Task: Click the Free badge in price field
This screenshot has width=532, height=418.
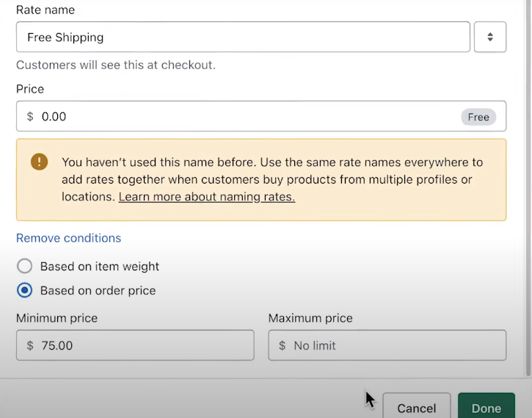Action: 478,117
